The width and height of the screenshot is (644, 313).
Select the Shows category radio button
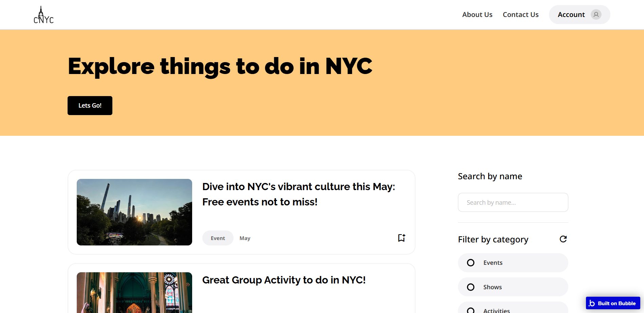coord(471,287)
